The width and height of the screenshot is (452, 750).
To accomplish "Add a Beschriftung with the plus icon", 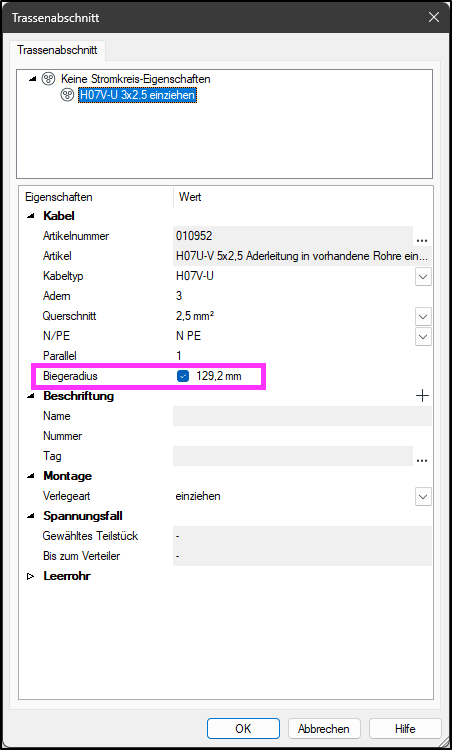I will coord(422,396).
